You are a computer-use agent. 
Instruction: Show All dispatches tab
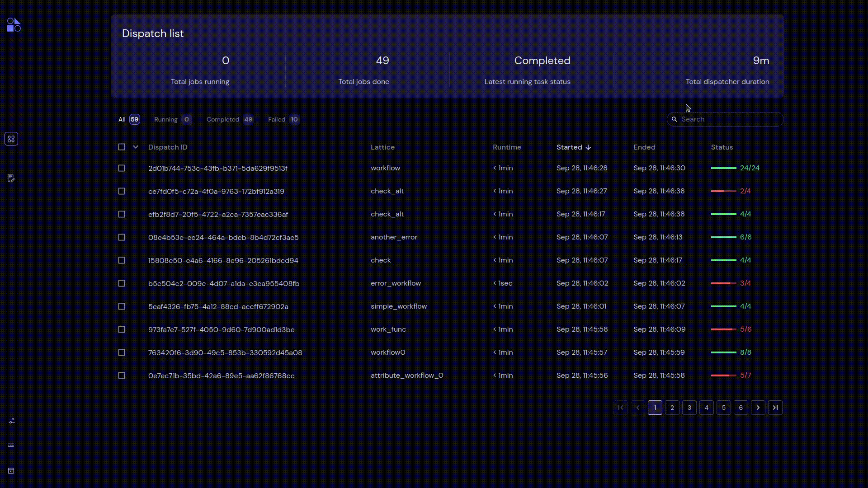coord(129,119)
